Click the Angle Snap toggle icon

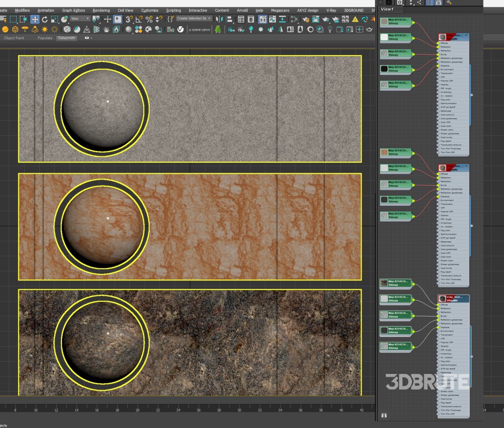[x=139, y=19]
